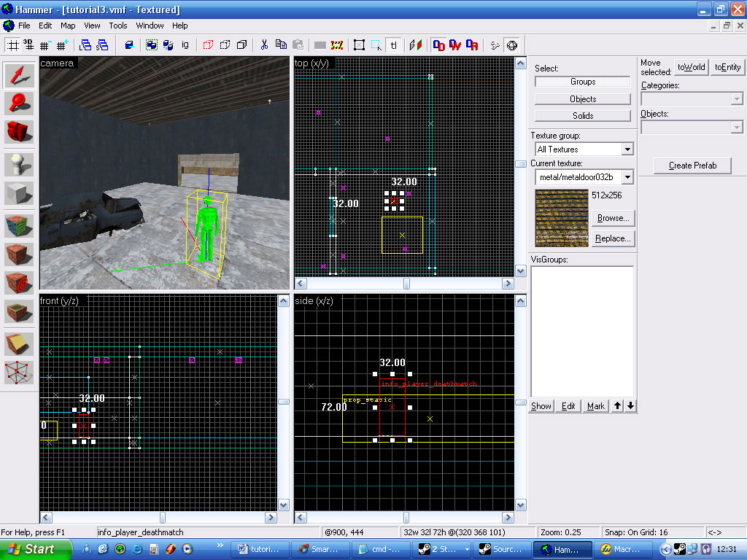The image size is (747, 560).
Task: Click the Show Hidden Objects cube icon
Action: pyautogui.click(x=242, y=45)
